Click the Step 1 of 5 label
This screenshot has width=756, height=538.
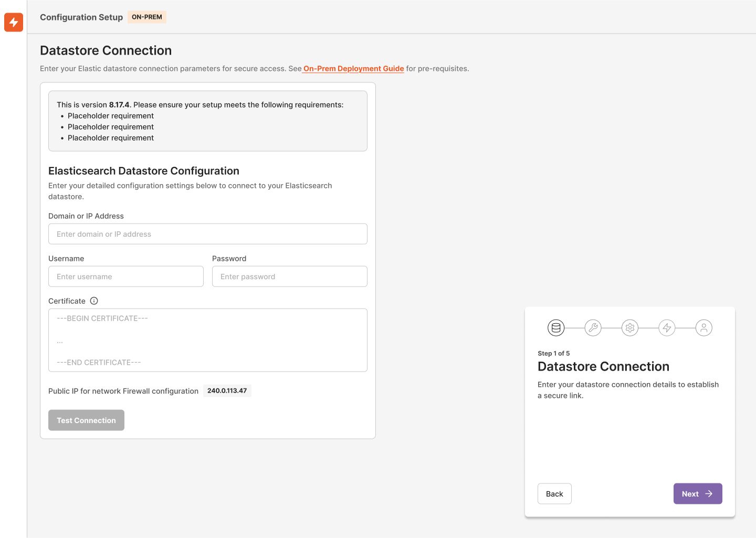click(x=554, y=353)
